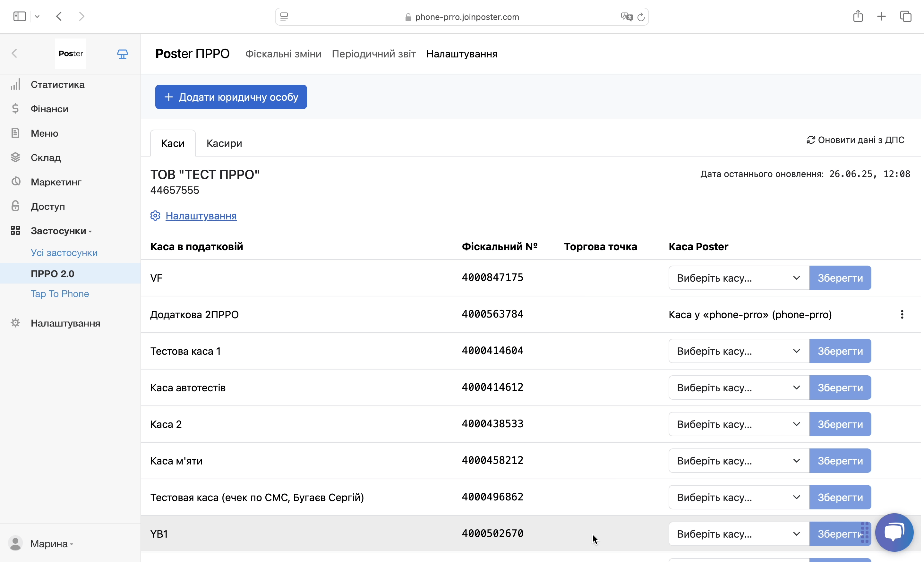The height and width of the screenshot is (562, 924).
Task: Click Зберегти for Тестовая каса row
Action: tap(840, 497)
